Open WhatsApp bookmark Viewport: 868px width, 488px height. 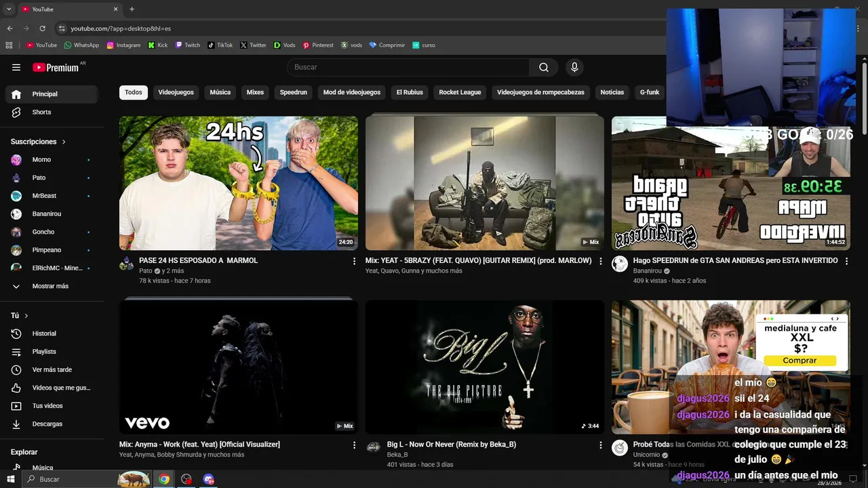[81, 45]
